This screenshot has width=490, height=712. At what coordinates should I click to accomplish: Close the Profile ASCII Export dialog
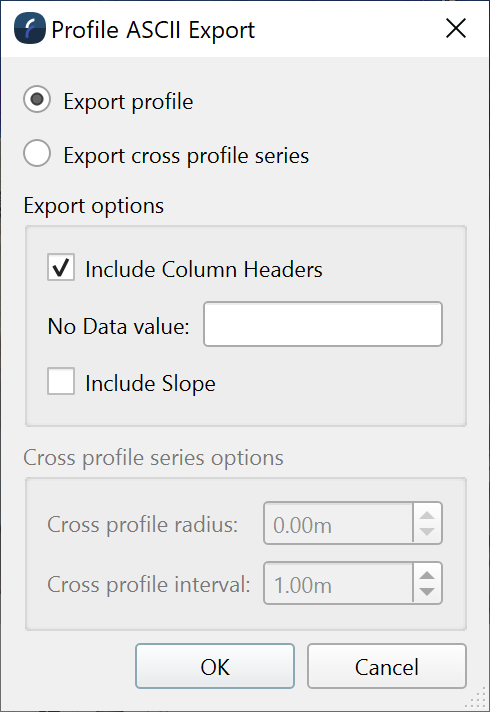click(x=456, y=29)
